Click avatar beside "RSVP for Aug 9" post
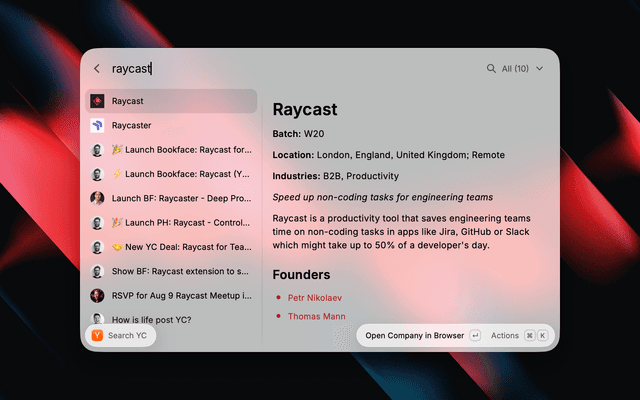Screen dimensions: 640x400 pyautogui.click(x=97, y=296)
